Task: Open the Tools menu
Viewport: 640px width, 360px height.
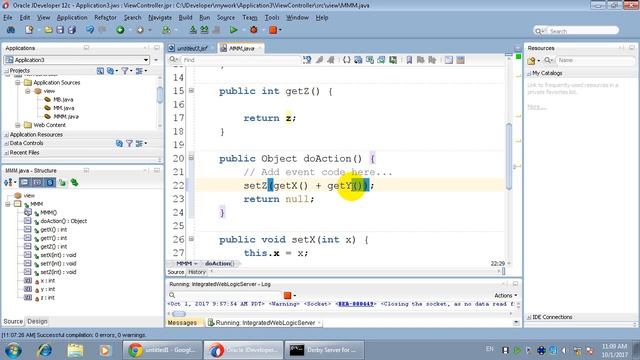Action: click(272, 18)
